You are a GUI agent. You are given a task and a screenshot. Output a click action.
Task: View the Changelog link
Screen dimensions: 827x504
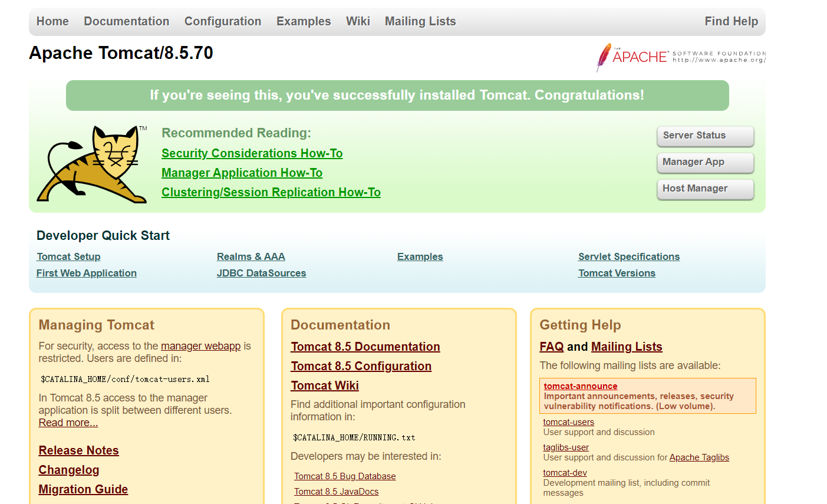pos(69,470)
